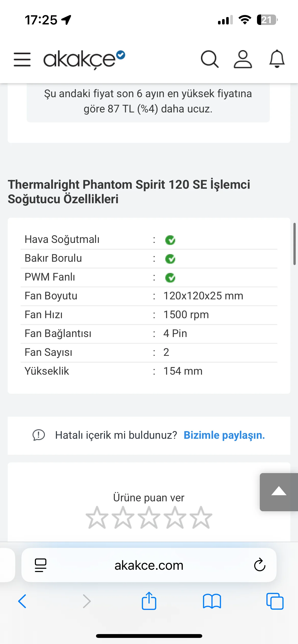Tap the search magnifier icon

click(209, 60)
